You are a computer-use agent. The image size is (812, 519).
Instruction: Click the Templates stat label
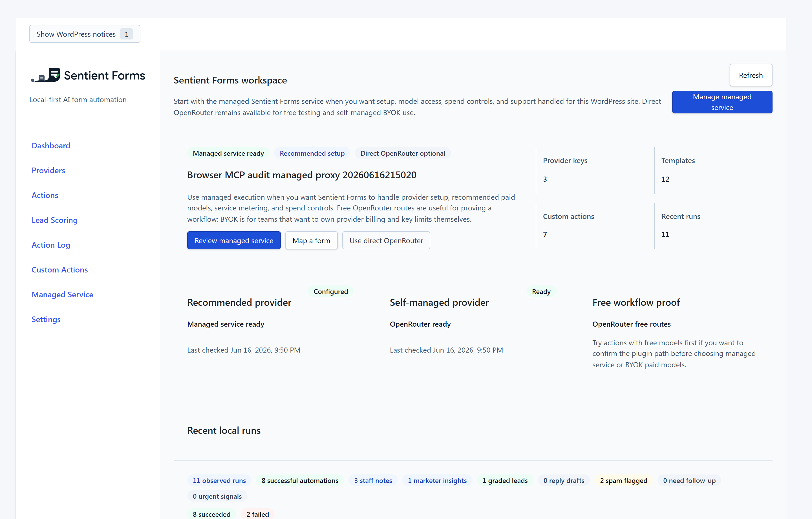pos(678,160)
